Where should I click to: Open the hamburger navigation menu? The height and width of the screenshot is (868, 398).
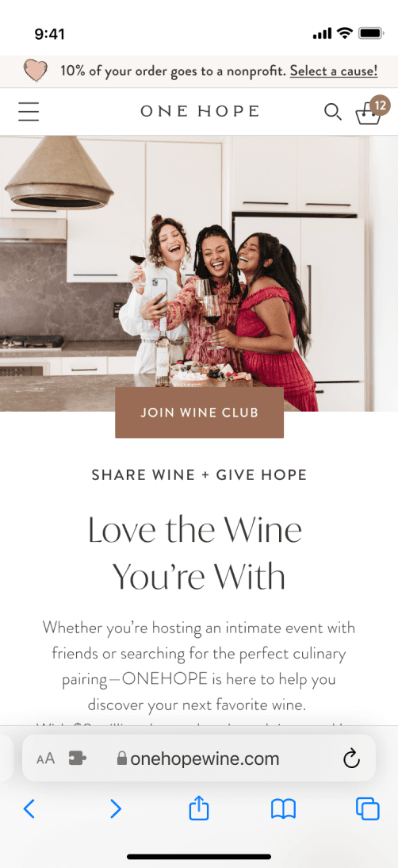pos(29,111)
